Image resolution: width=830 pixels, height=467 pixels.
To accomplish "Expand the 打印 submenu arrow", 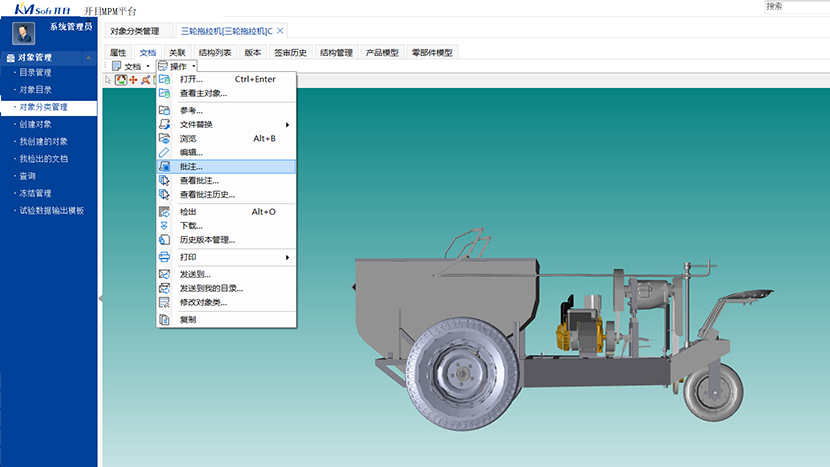I will tap(287, 258).
